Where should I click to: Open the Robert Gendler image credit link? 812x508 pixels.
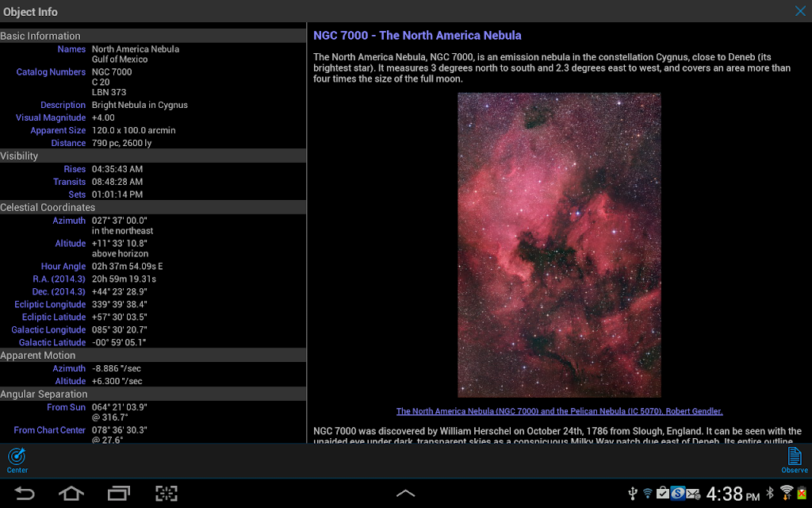click(x=559, y=411)
